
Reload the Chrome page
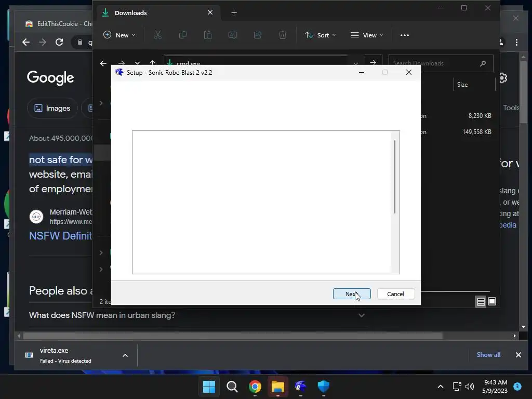(x=59, y=42)
